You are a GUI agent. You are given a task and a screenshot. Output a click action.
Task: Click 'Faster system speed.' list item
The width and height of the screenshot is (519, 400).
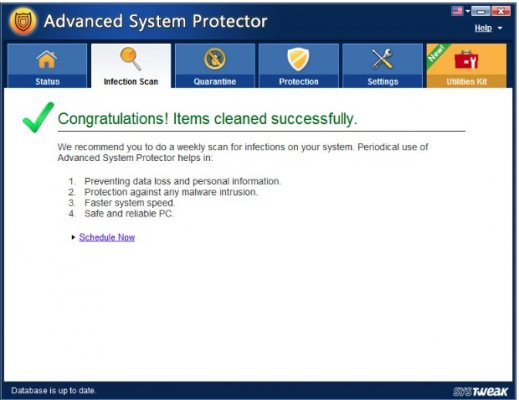pos(129,203)
